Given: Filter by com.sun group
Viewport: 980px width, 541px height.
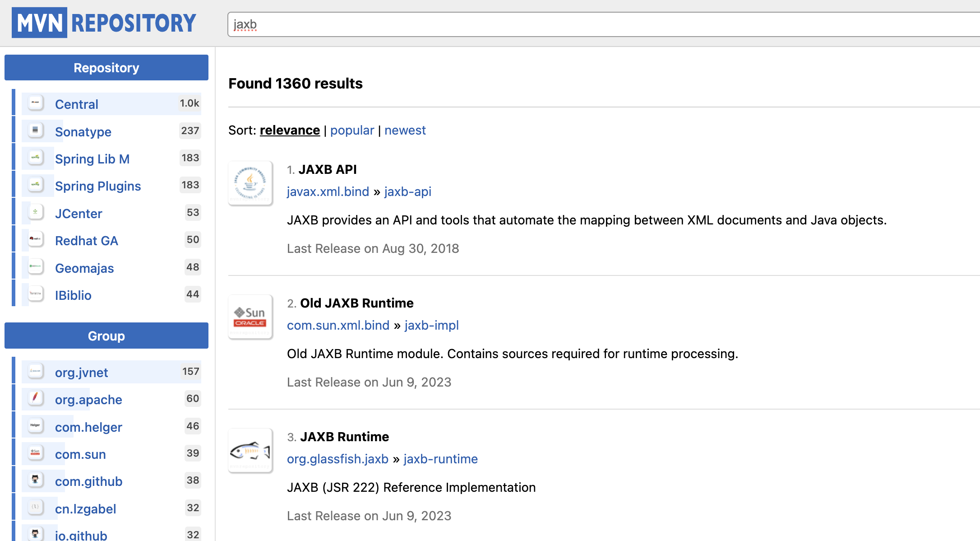Looking at the screenshot, I should tap(80, 454).
